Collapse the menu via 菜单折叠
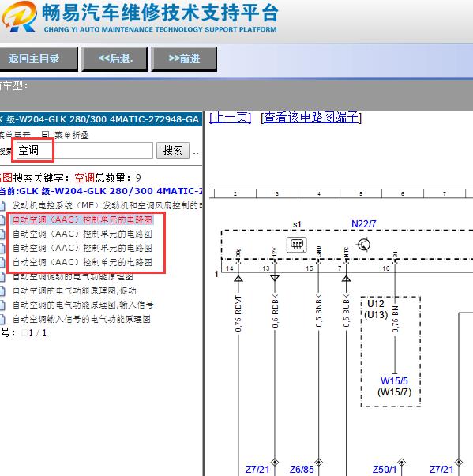Image resolution: width=473 pixels, height=476 pixels. pyautogui.click(x=72, y=135)
